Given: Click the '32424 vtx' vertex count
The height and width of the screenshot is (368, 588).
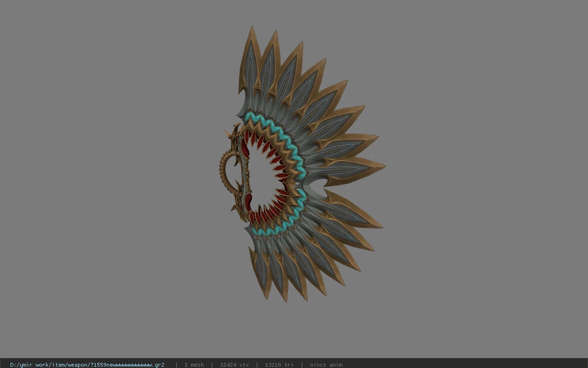Looking at the screenshot, I should point(234,365).
